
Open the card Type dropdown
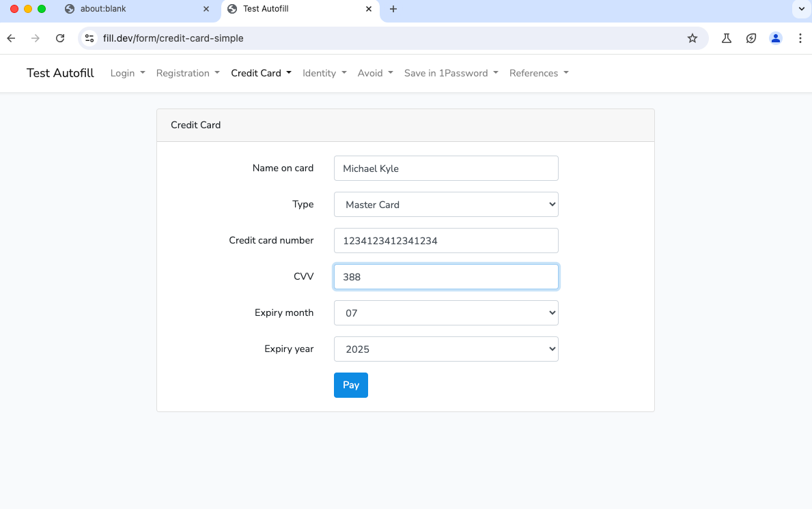446,204
